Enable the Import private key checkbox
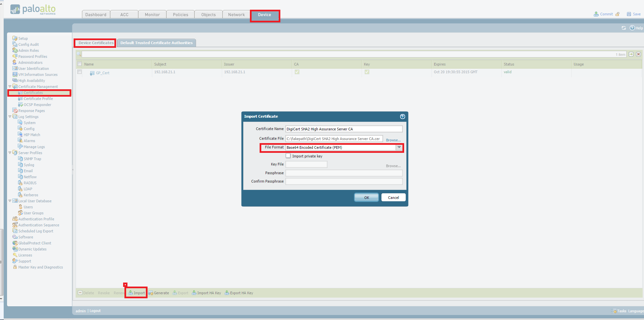This screenshot has height=320, width=644. [x=288, y=155]
